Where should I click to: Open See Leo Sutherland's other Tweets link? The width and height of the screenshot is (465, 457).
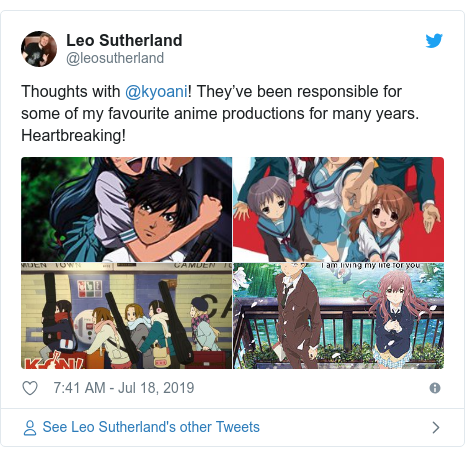(x=151, y=427)
